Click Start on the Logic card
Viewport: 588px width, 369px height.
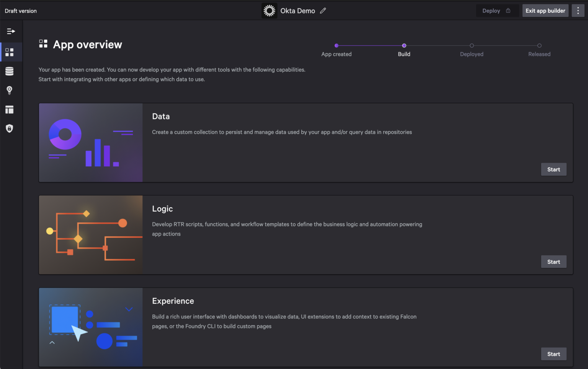554,262
